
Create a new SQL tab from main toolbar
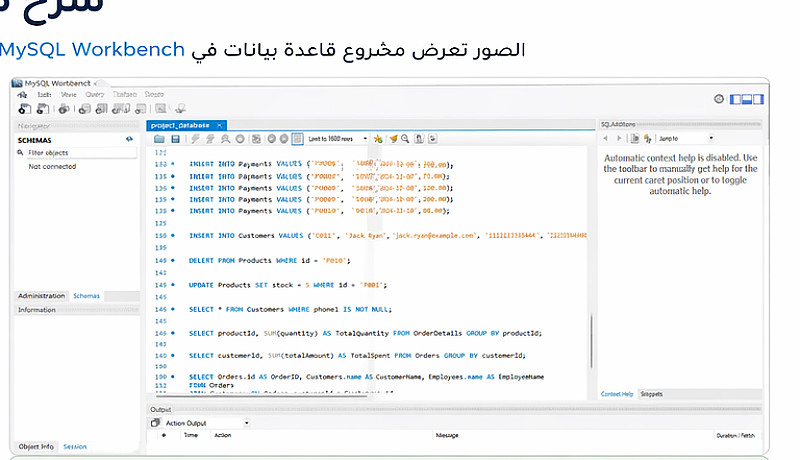pyautogui.click(x=24, y=109)
